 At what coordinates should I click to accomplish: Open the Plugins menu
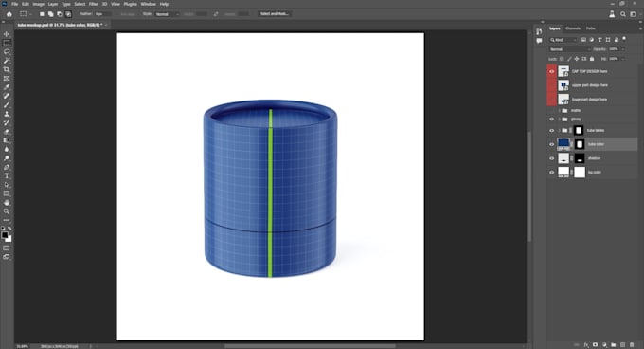(x=130, y=4)
